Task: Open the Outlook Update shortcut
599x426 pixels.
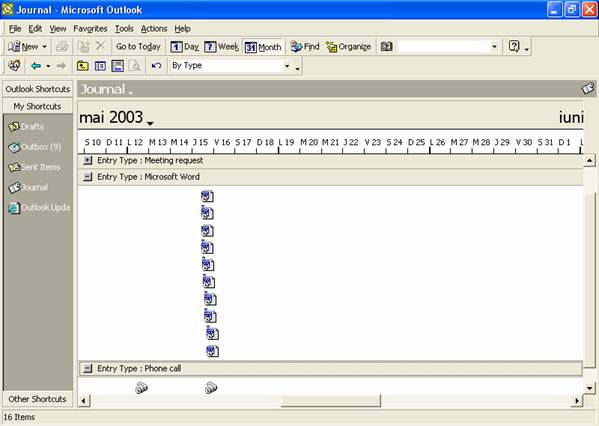Action: 39,208
